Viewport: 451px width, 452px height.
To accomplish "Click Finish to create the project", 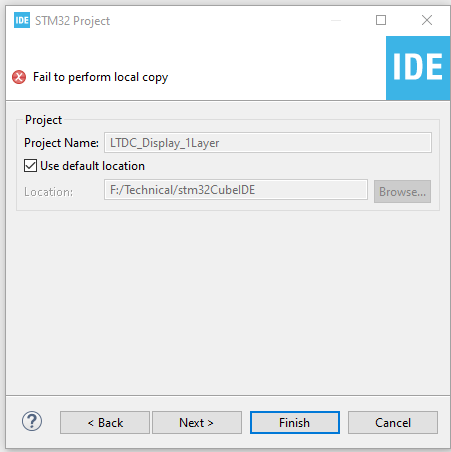I will pos(295,423).
